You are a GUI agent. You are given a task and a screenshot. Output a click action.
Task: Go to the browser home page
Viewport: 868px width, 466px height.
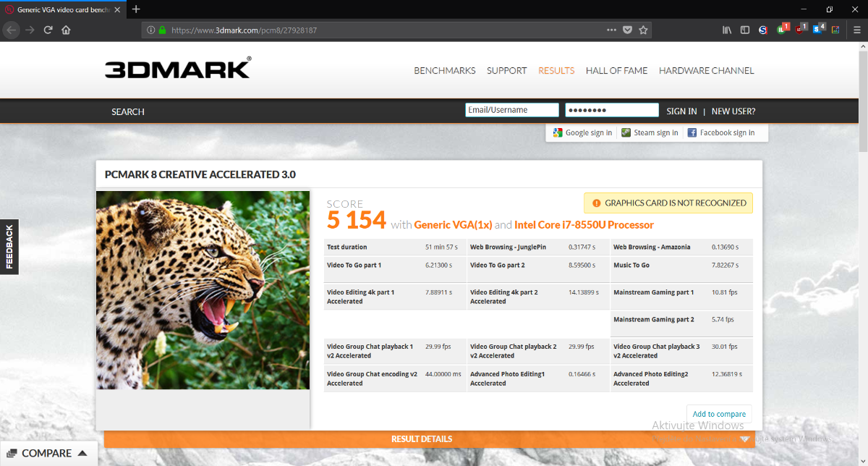pos(66,30)
